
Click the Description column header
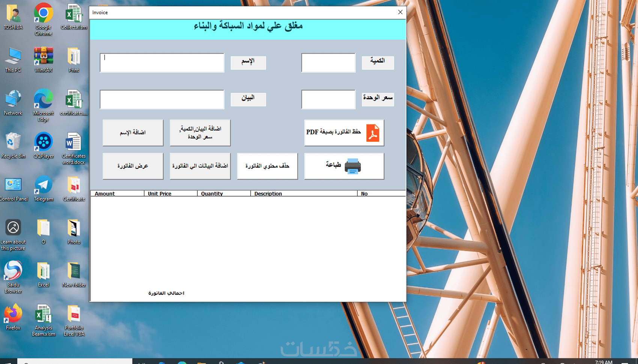pos(304,194)
